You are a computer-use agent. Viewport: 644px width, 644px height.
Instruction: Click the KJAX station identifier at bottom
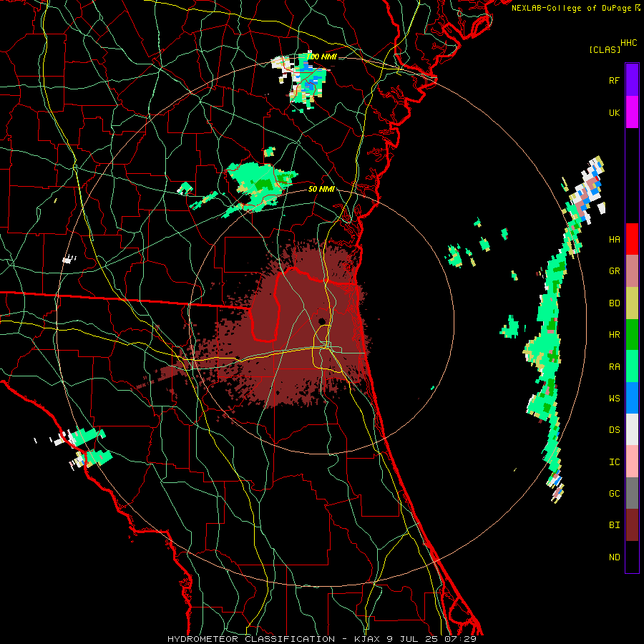click(x=368, y=639)
